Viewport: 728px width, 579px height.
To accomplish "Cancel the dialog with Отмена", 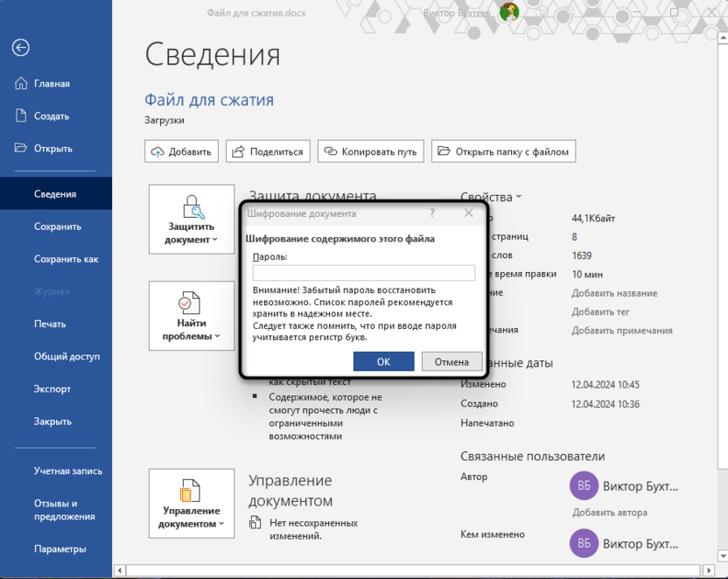I will click(450, 361).
